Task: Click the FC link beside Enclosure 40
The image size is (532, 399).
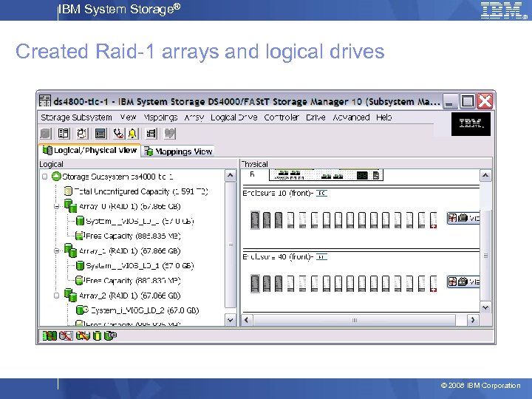Action: point(321,257)
